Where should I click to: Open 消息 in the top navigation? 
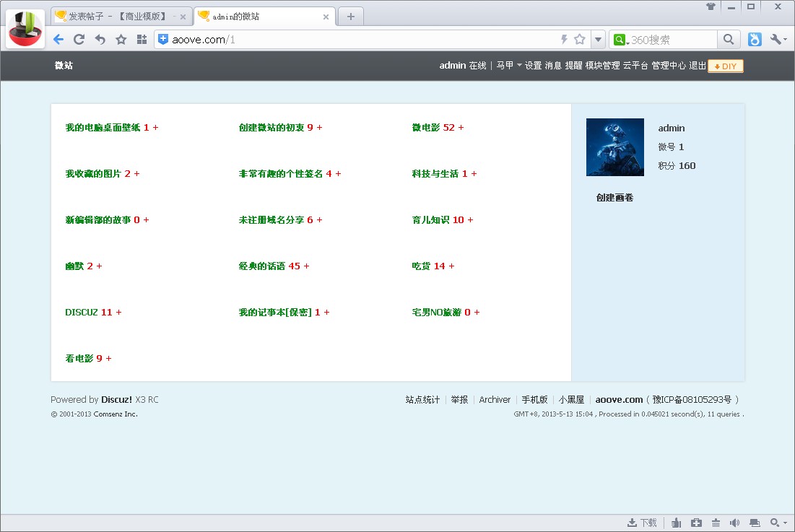point(553,66)
